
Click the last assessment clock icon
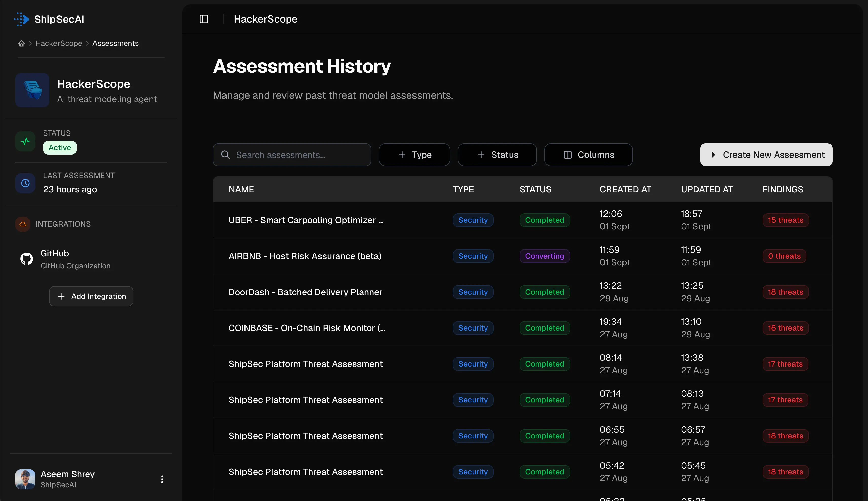pyautogui.click(x=26, y=183)
